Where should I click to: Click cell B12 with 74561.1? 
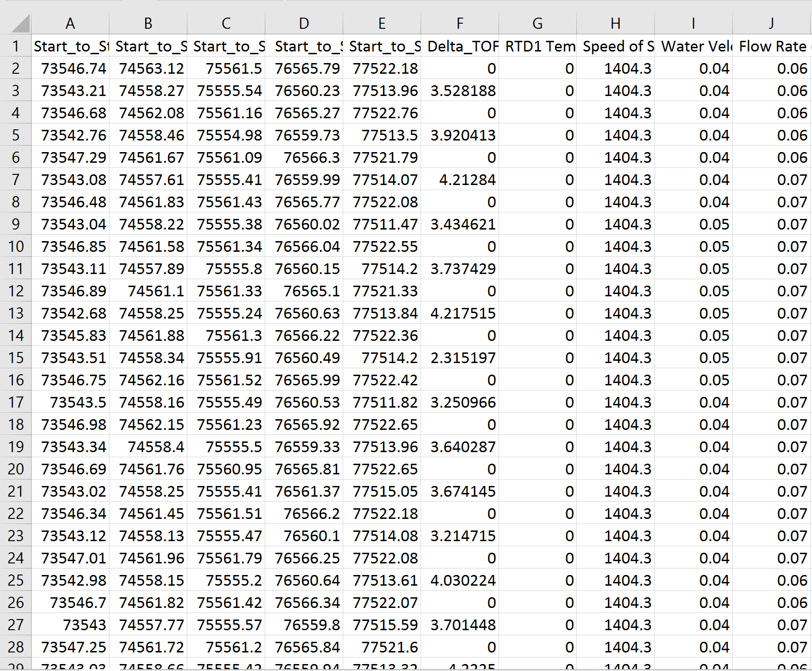tap(148, 291)
